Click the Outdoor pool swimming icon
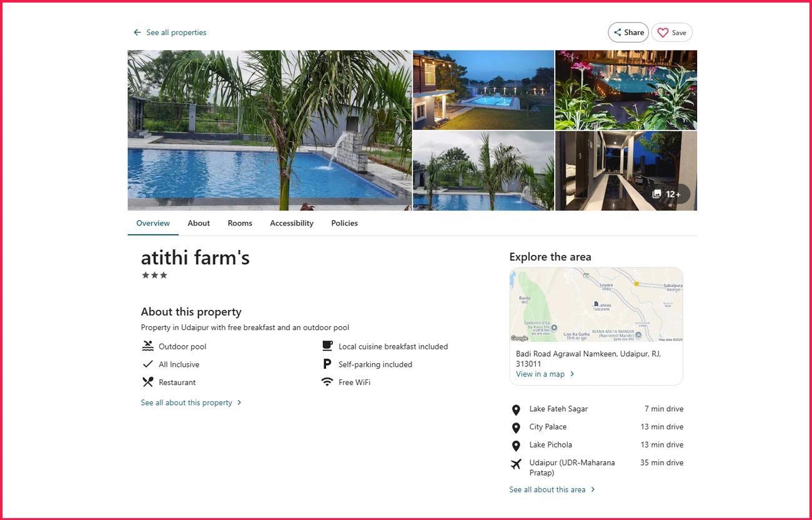The width and height of the screenshot is (812, 520). tap(147, 346)
